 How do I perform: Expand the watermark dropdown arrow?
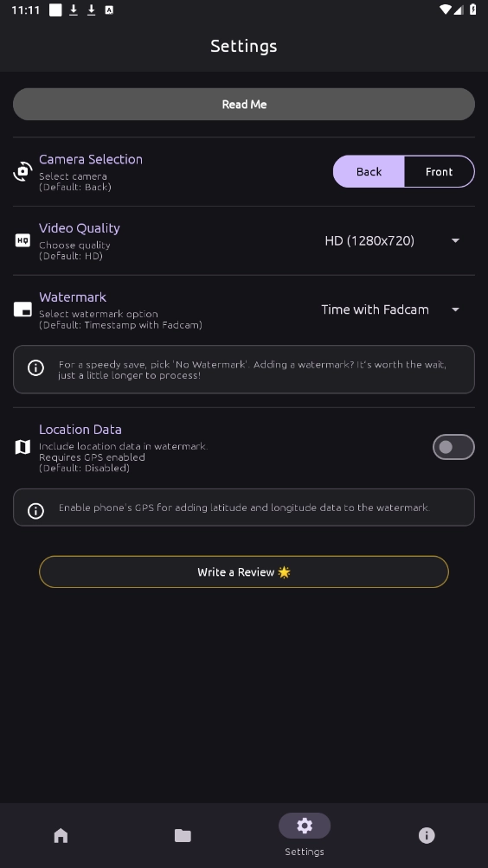[x=455, y=310]
